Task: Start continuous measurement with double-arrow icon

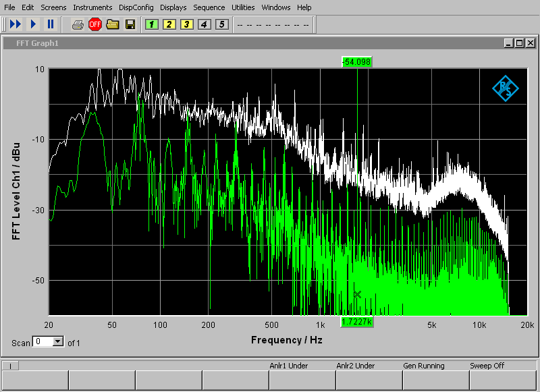Action: coord(16,24)
